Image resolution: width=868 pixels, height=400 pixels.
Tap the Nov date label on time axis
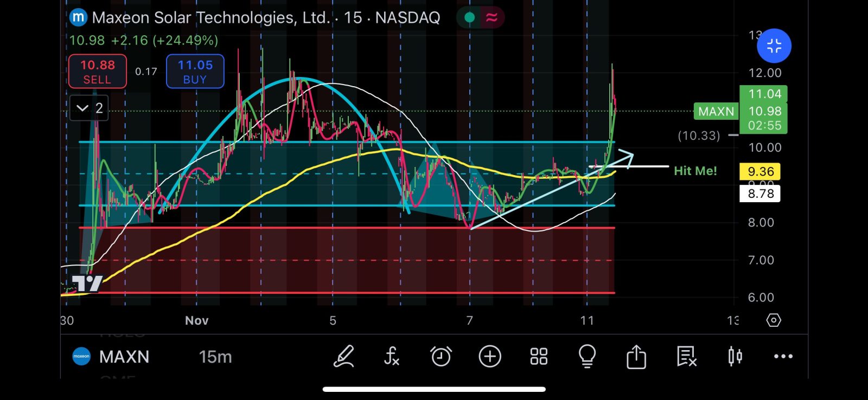coord(196,321)
